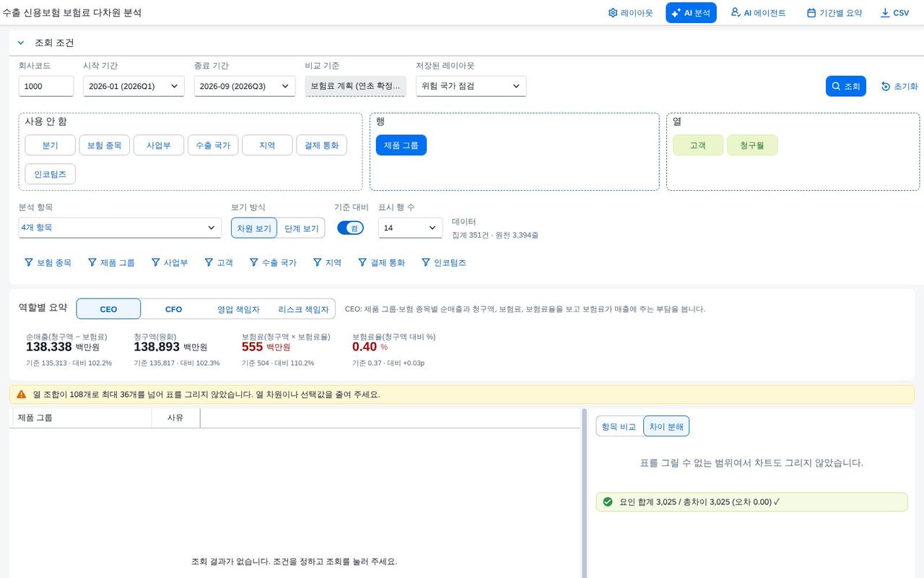Click the 초기화 reset icon
The image size is (924, 578).
[886, 86]
